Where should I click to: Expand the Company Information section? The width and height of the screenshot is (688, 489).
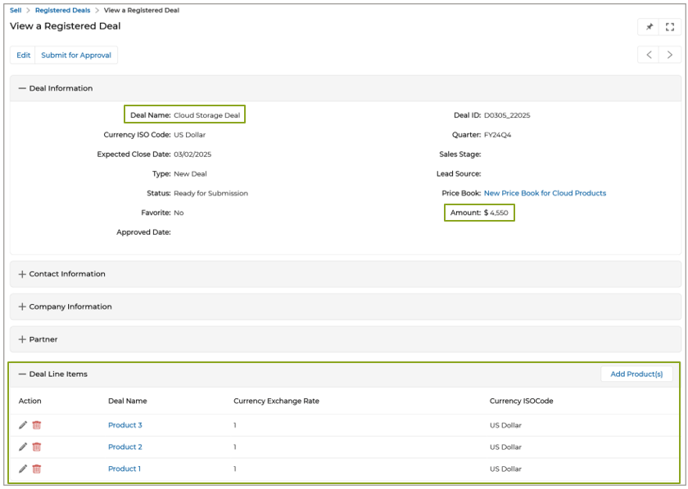point(22,307)
